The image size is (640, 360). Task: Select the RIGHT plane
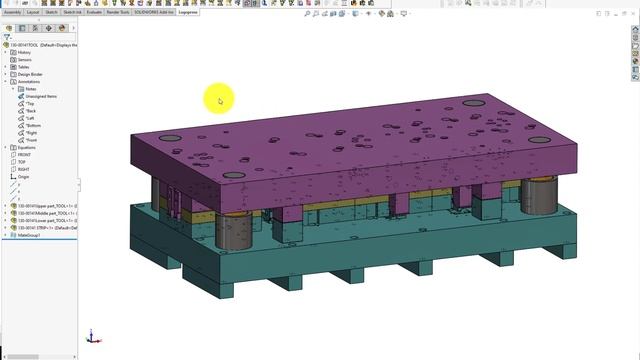point(20,169)
